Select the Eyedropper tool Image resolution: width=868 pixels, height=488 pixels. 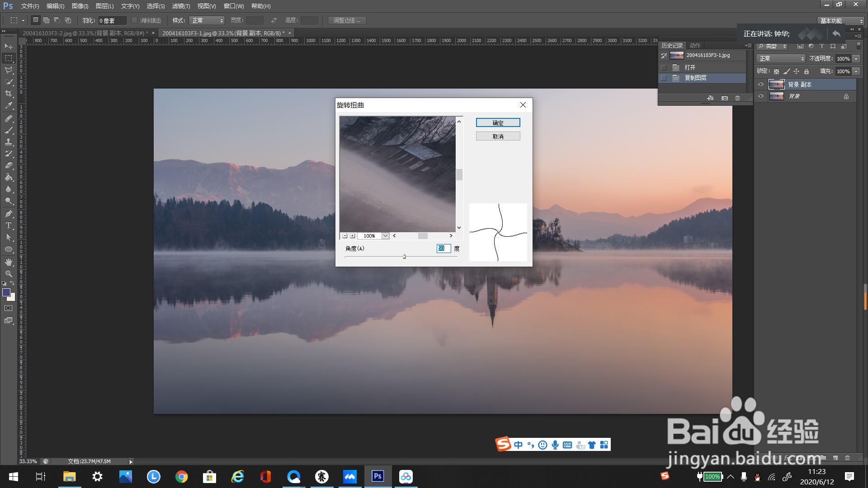tap(9, 106)
